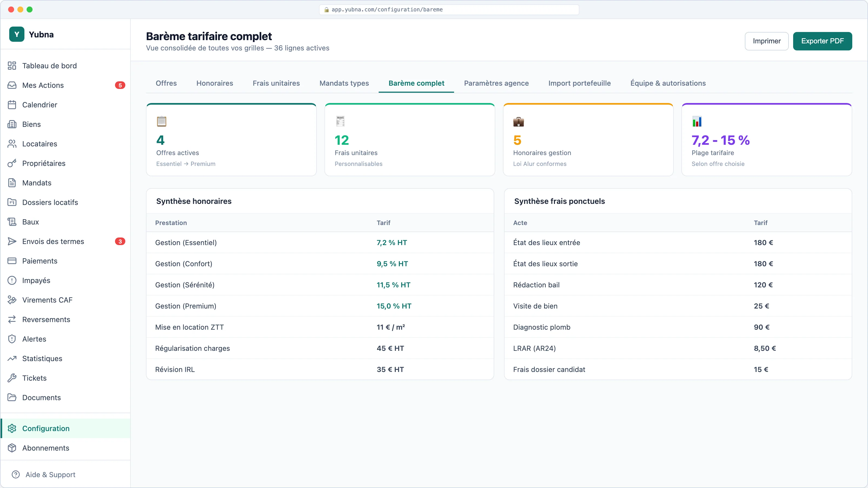
Task: Click the receipt icon on Frais unitaires card
Action: coord(340,121)
